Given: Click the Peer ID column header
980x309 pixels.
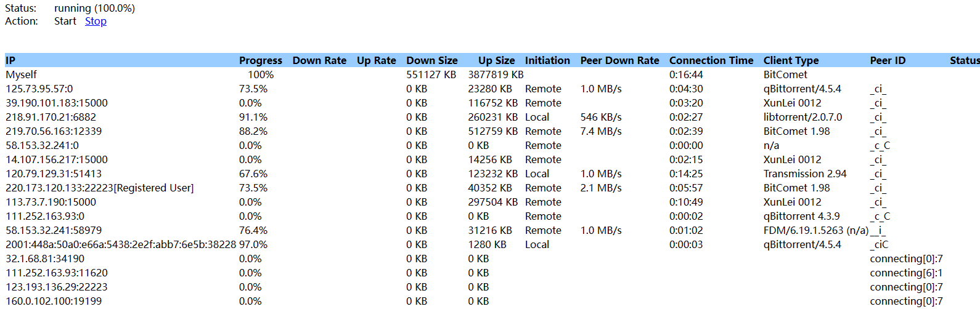Looking at the screenshot, I should [888, 60].
